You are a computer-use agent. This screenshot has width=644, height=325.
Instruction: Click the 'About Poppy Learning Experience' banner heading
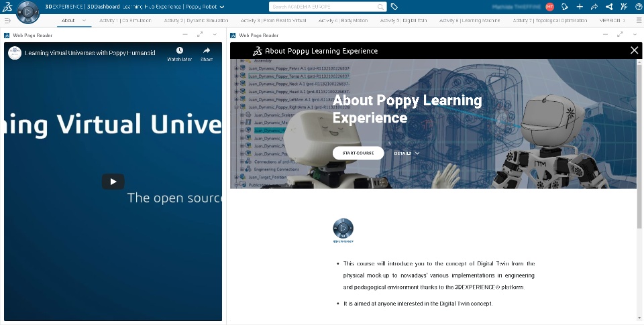(x=407, y=109)
